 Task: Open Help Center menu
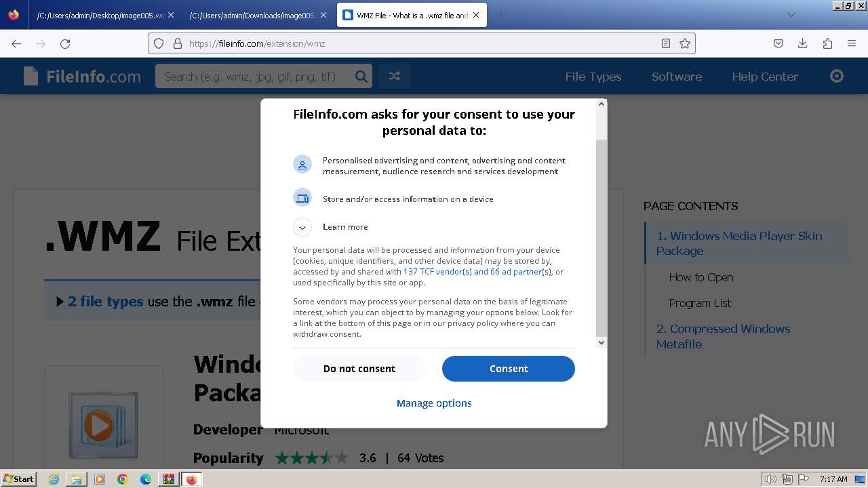point(765,77)
